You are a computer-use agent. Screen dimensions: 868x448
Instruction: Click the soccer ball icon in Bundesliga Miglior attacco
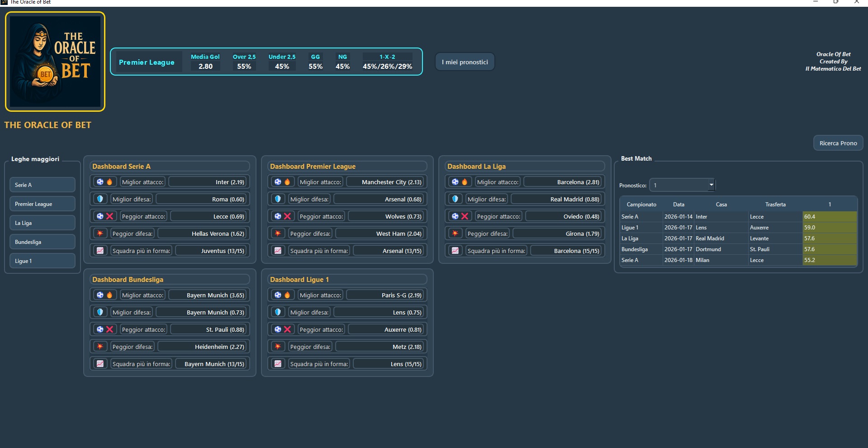pyautogui.click(x=100, y=295)
